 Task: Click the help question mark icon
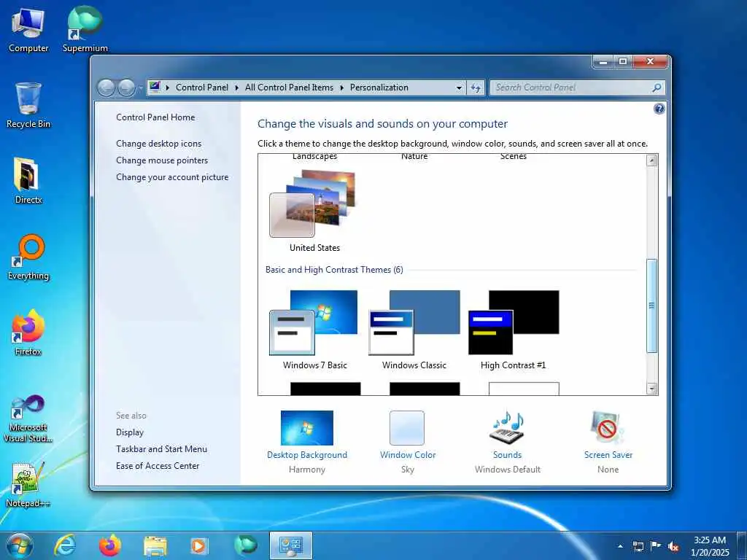click(659, 109)
